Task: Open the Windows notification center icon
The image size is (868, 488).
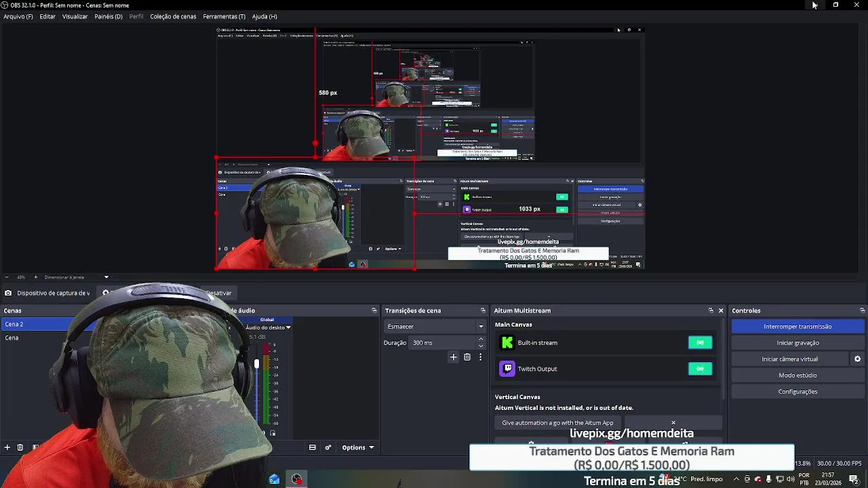Action: point(854,479)
